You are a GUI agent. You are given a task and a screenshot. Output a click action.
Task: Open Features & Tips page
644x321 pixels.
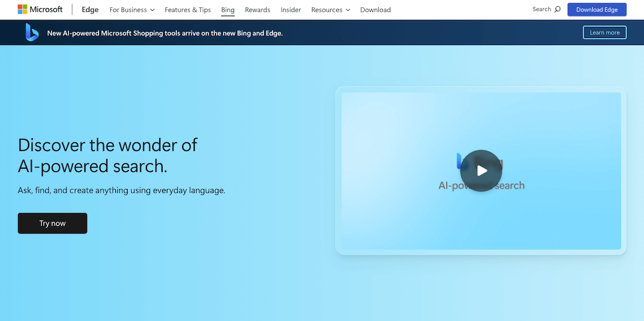188,9
